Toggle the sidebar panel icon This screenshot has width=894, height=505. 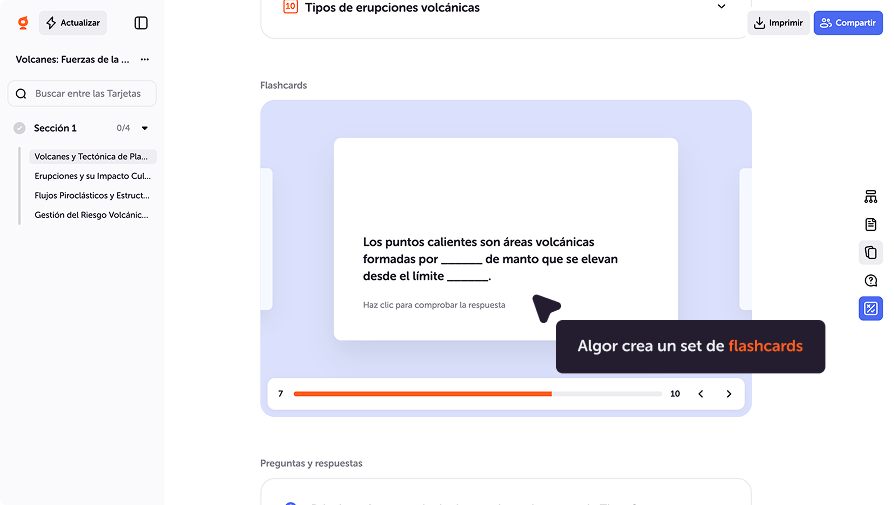141,23
